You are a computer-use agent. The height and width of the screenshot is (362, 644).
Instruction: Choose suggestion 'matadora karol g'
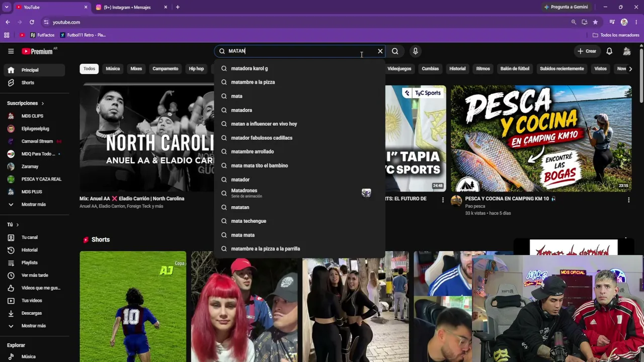pos(299,68)
